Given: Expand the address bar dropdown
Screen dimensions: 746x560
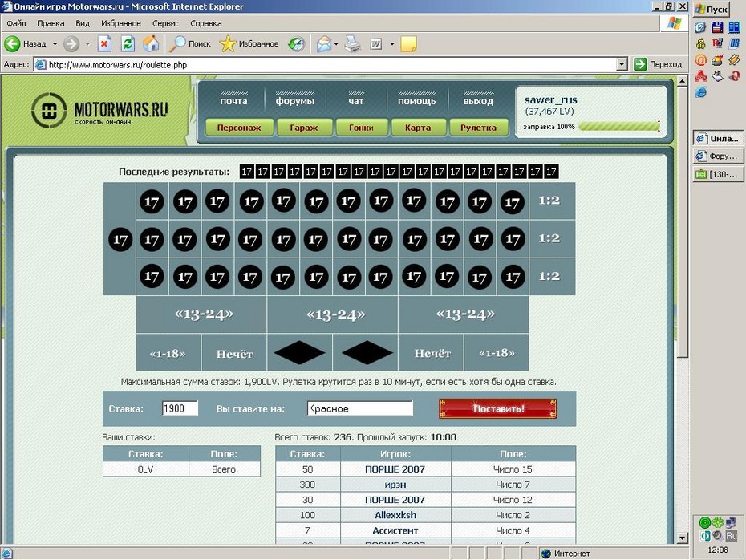Looking at the screenshot, I should [622, 64].
